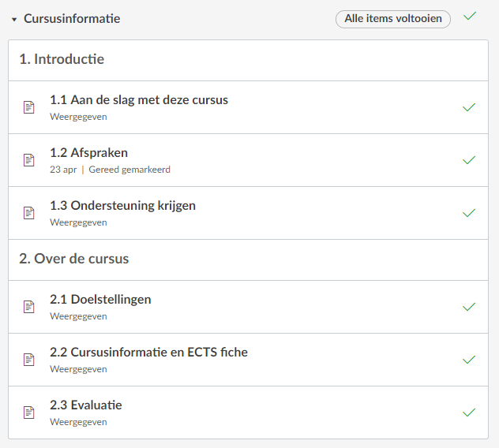
Task: Click completion checkmark of 1.2 Afspraken
Action: [x=469, y=160]
